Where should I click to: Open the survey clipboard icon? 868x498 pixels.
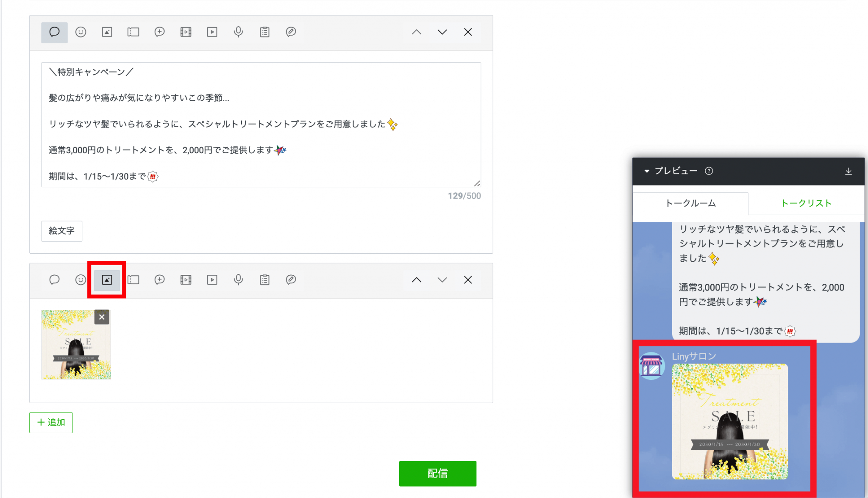pos(264,32)
